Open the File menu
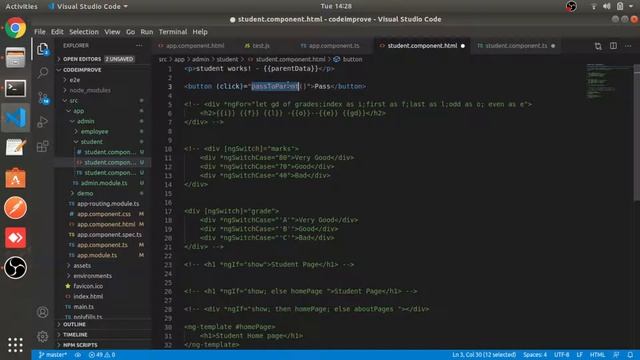The width and height of the screenshot is (640, 360). pos(40,32)
